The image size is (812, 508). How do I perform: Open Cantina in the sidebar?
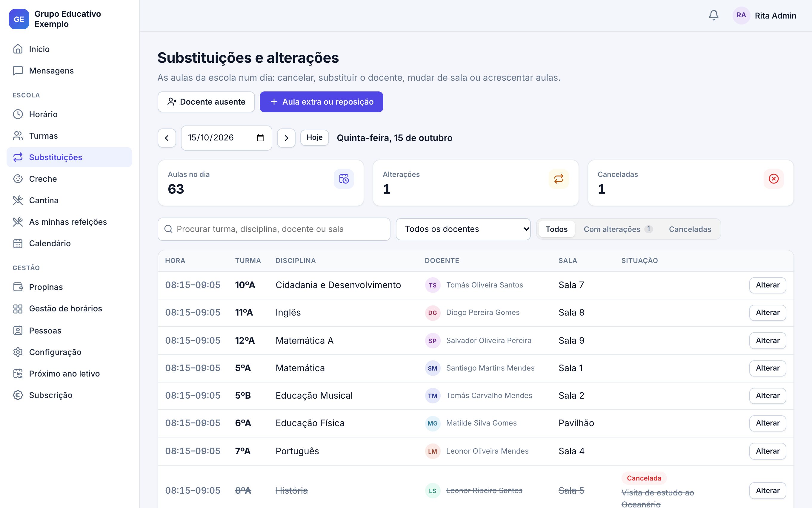[69, 200]
